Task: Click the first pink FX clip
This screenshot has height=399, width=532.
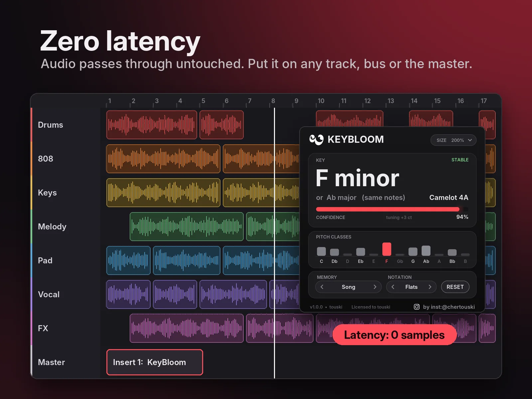Action: 187,328
